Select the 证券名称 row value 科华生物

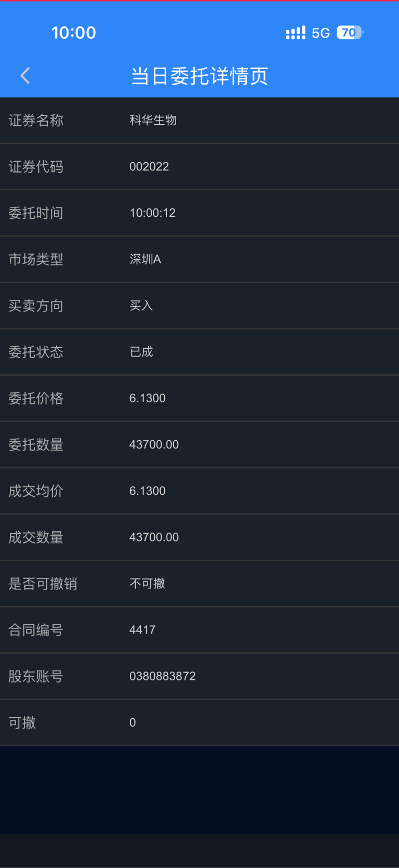click(153, 120)
